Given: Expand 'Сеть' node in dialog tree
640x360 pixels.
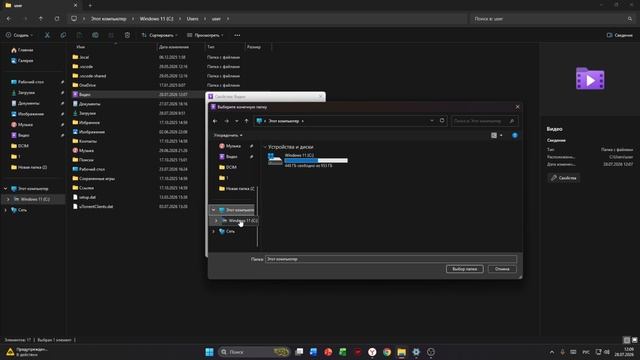Looking at the screenshot, I should tap(213, 231).
